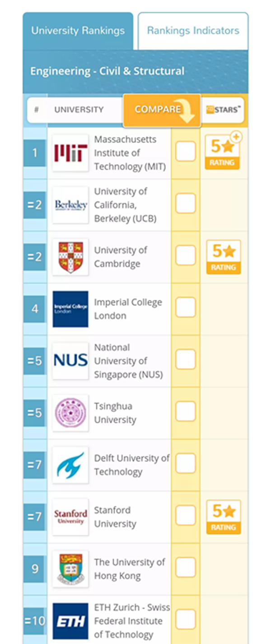Tick the compare checkbox for Imperial College London
Screen dimensions: 271x644
[185, 307]
